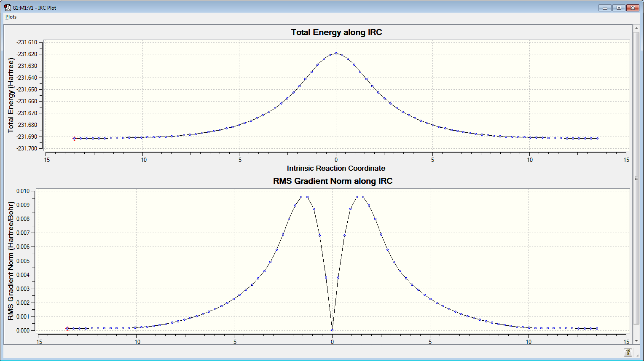The width and height of the screenshot is (644, 362).
Task: Maximize the IRC Plot window
Action: pos(619,8)
